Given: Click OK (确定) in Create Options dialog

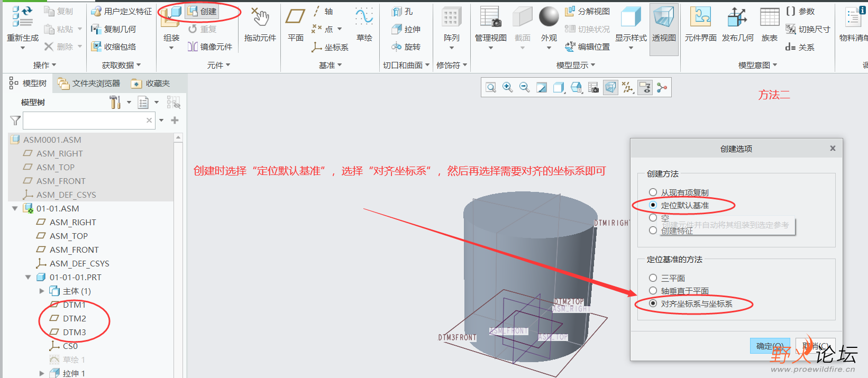Looking at the screenshot, I should pos(770,346).
